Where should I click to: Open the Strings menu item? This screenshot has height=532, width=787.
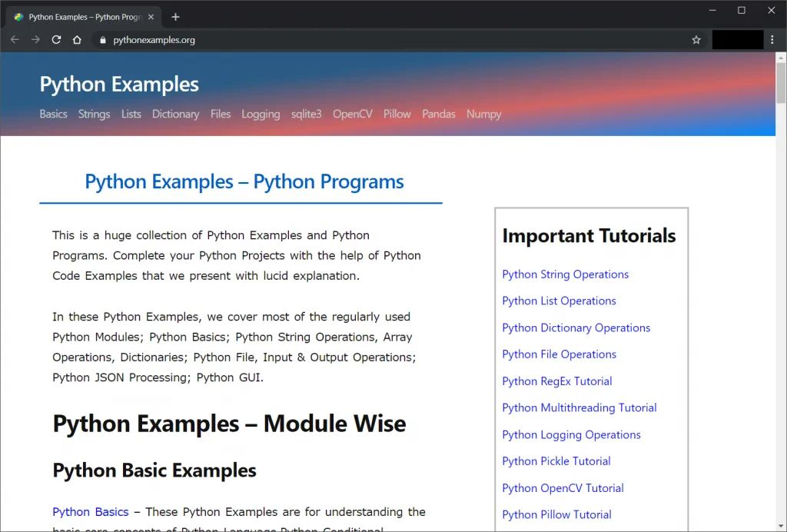94,114
